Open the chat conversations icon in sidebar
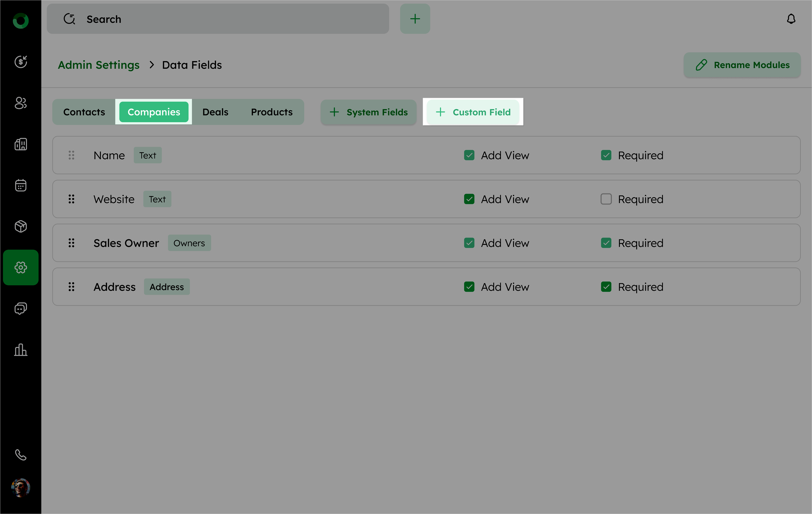 click(x=21, y=308)
